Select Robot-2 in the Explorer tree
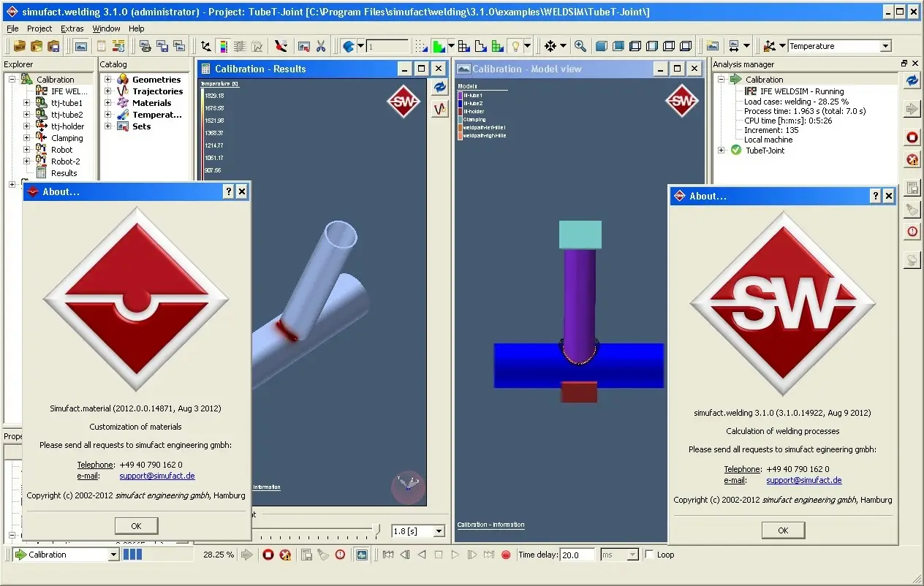Screen dimensions: 924x586 pyautogui.click(x=65, y=161)
